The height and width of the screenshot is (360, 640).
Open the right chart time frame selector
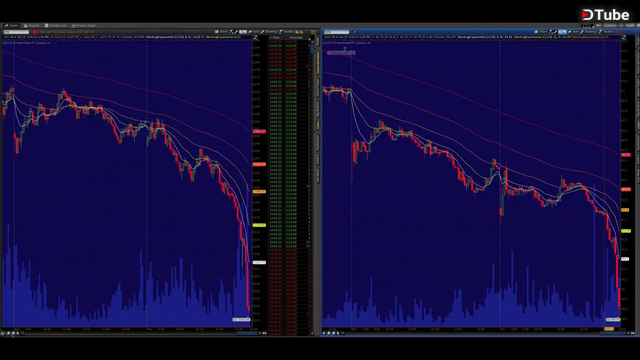562,31
